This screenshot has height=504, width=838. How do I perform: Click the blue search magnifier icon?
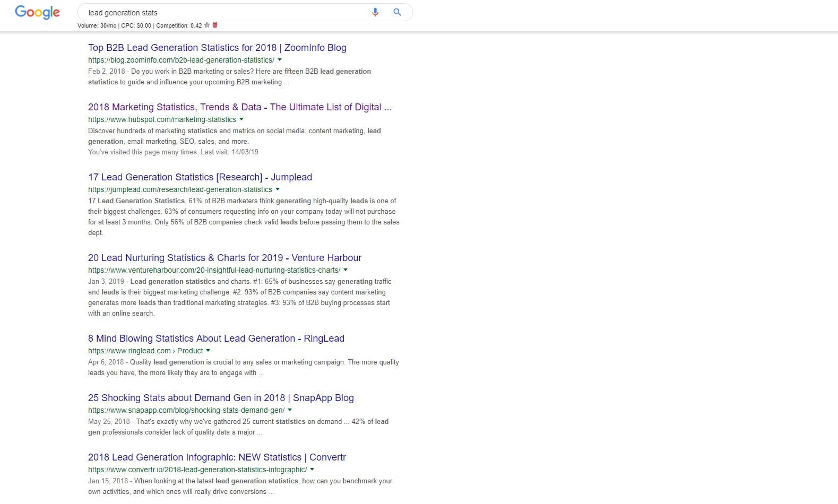click(397, 12)
